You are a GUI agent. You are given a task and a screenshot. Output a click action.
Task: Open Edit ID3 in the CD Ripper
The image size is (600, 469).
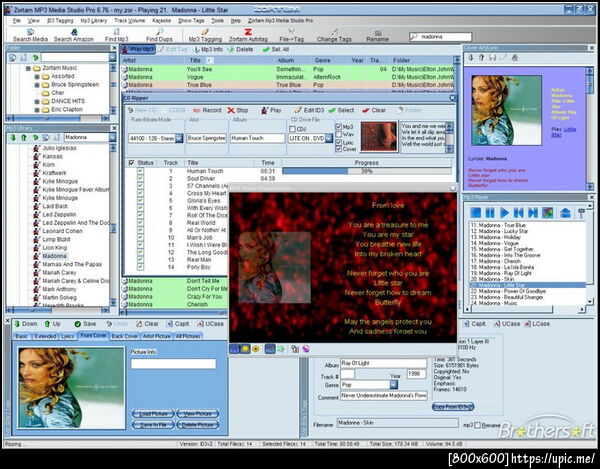(x=309, y=110)
